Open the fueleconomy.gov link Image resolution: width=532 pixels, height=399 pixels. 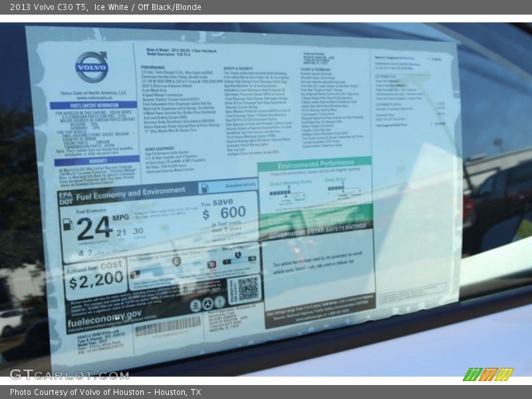tap(104, 318)
